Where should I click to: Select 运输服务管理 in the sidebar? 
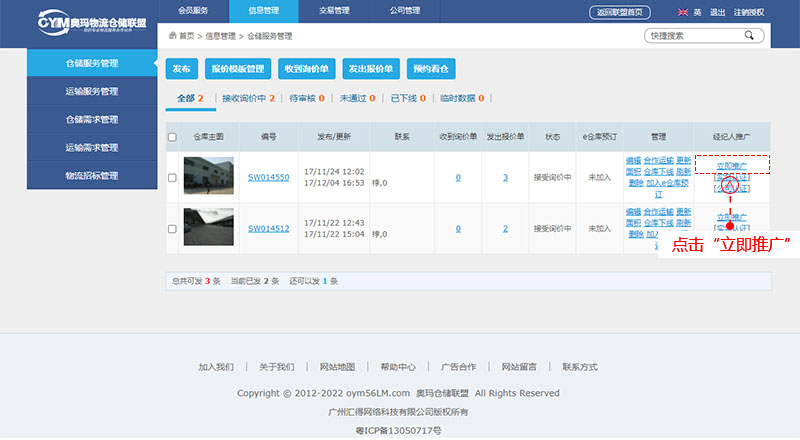(92, 91)
